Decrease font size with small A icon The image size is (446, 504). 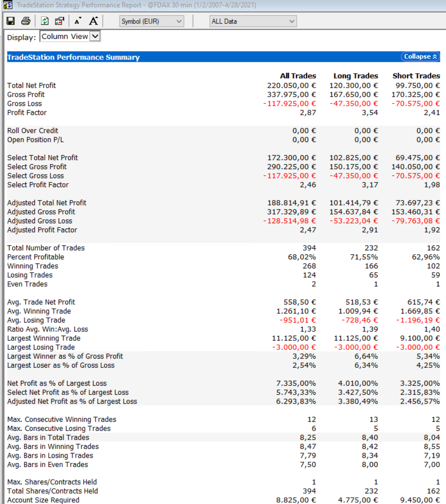tap(78, 21)
